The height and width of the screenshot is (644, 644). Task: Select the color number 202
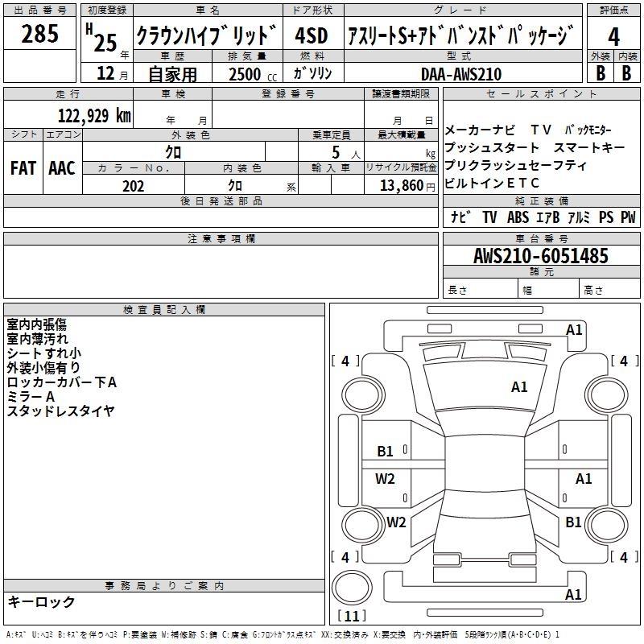pos(133,186)
